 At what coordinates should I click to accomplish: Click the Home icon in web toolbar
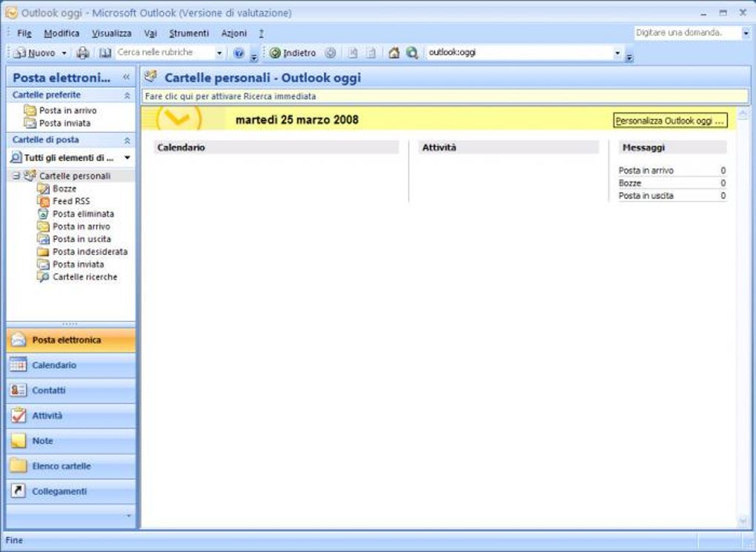[394, 53]
